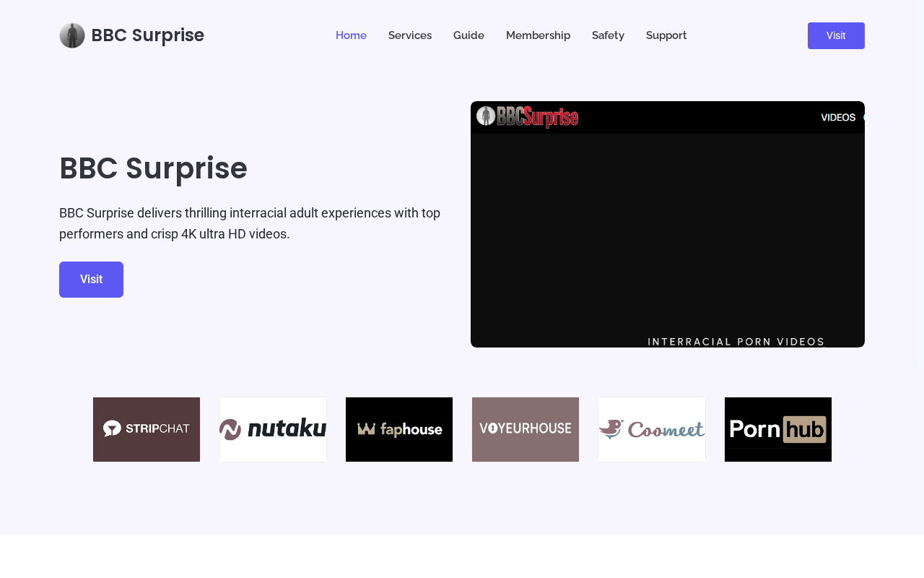Click VIDEOS label in the preview image
924x578 pixels.
tap(838, 117)
